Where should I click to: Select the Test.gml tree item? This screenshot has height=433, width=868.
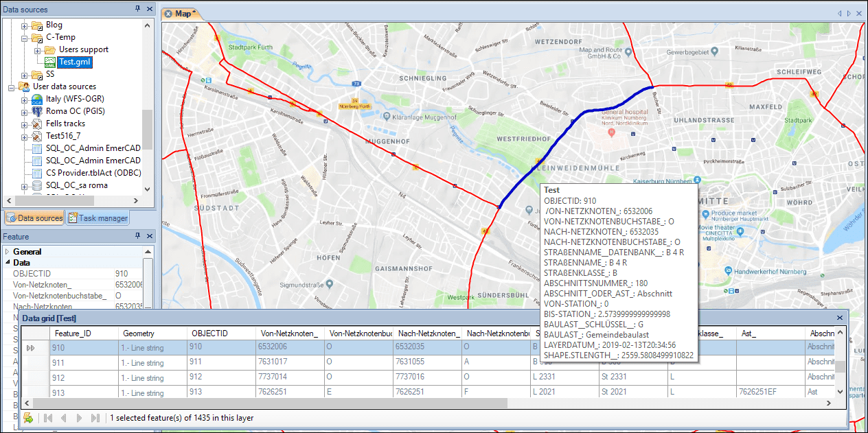click(x=75, y=62)
